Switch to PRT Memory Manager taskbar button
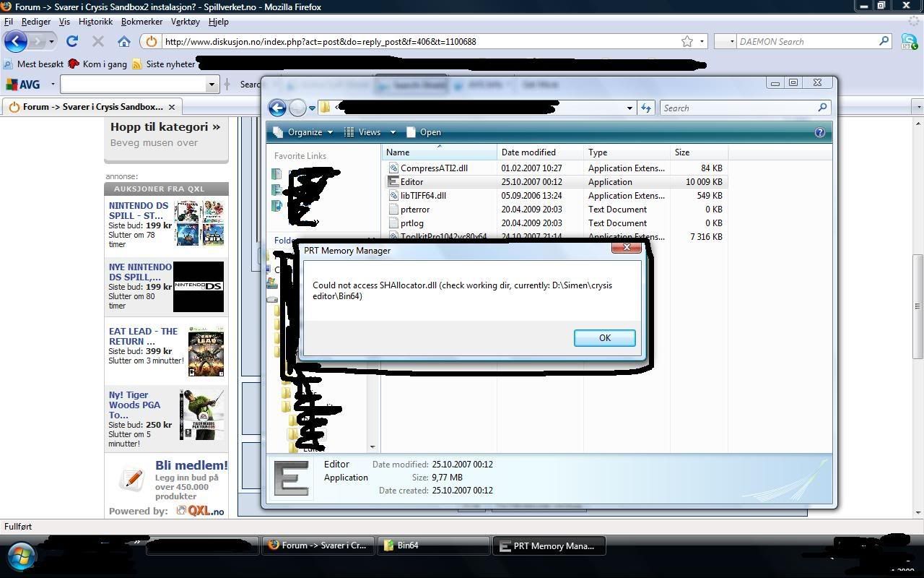The height and width of the screenshot is (578, 924). (x=549, y=545)
